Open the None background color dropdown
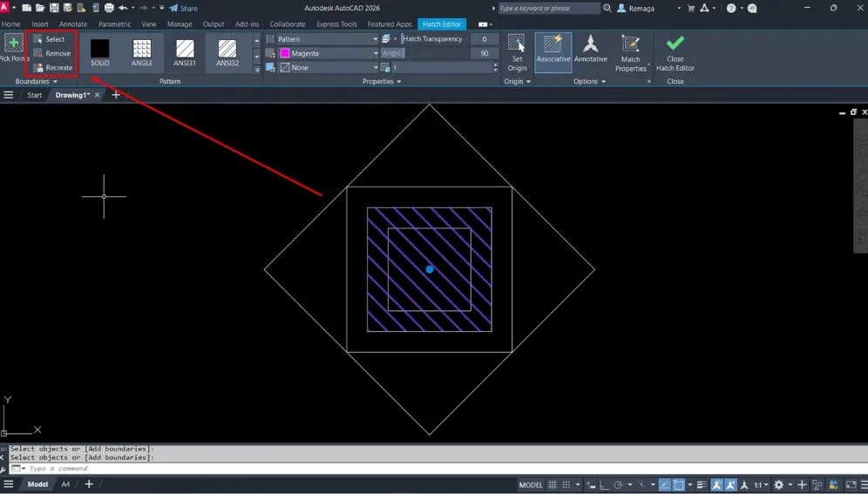 click(x=327, y=67)
